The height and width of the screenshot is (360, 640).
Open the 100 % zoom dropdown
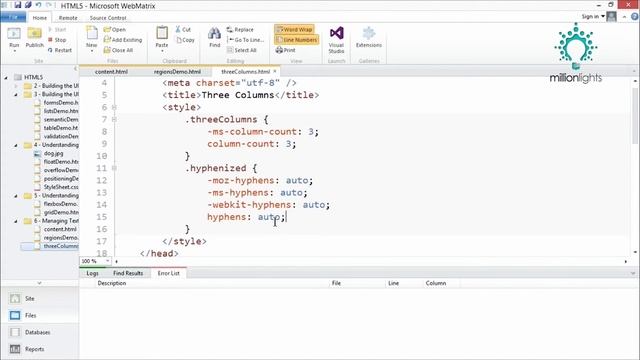pos(108,261)
